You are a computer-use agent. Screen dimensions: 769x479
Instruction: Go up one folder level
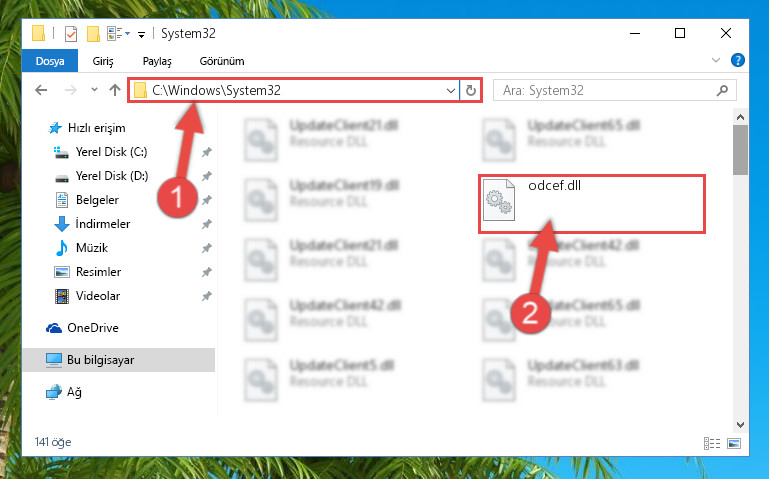(x=115, y=90)
